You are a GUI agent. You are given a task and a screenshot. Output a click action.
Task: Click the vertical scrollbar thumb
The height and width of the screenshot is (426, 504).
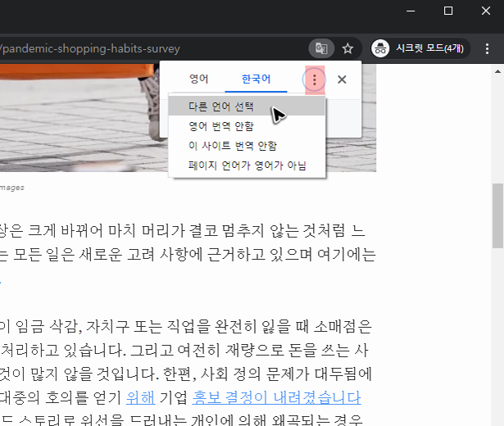(498, 215)
